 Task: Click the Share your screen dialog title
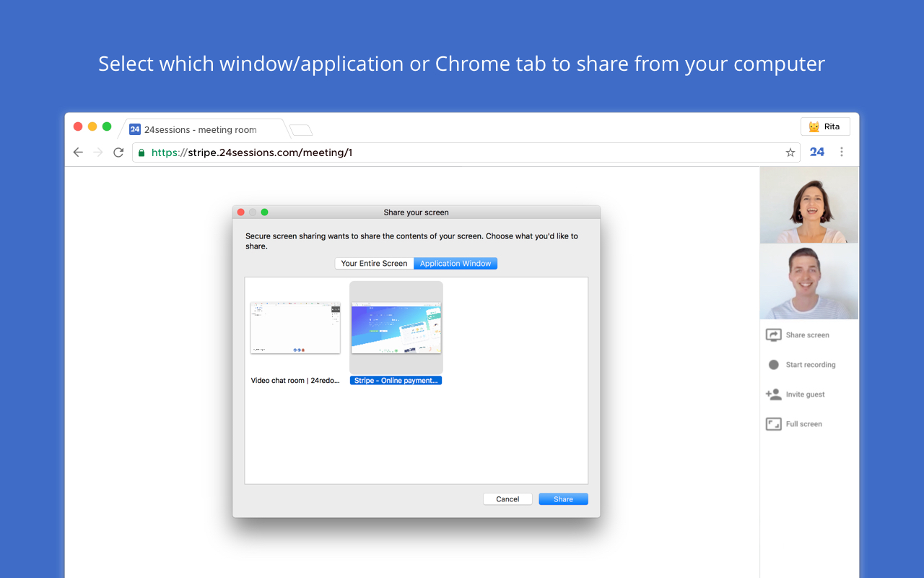[417, 212]
